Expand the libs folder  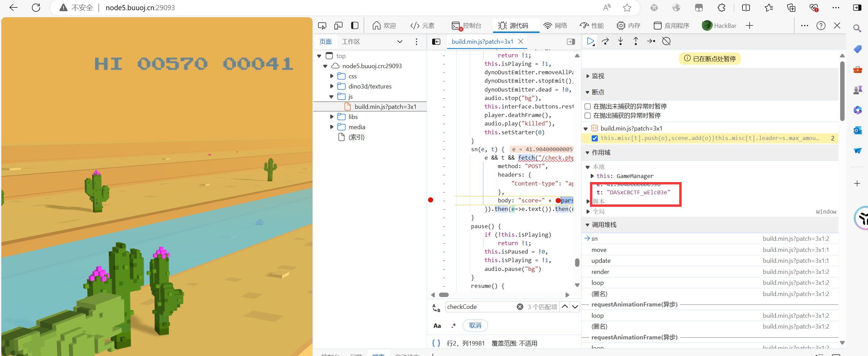click(x=332, y=117)
